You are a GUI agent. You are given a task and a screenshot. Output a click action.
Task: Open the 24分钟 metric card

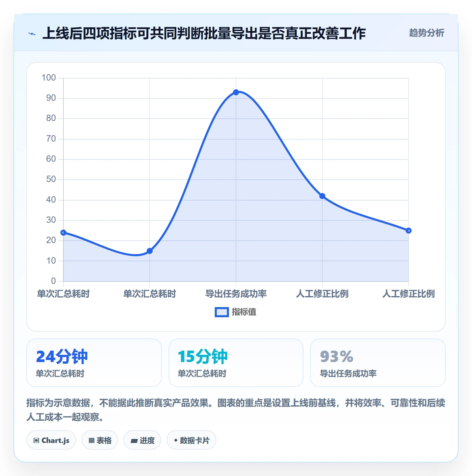point(94,363)
